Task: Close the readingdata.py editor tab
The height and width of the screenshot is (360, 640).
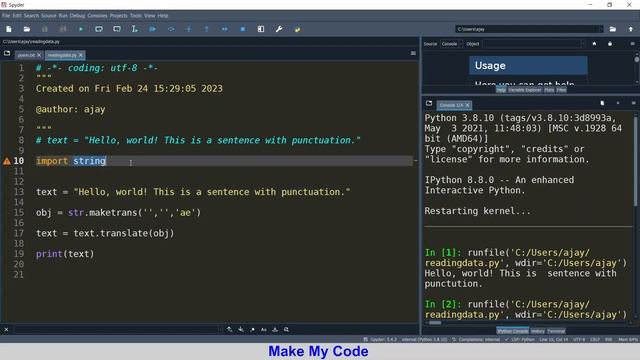Action: pyautogui.click(x=81, y=55)
